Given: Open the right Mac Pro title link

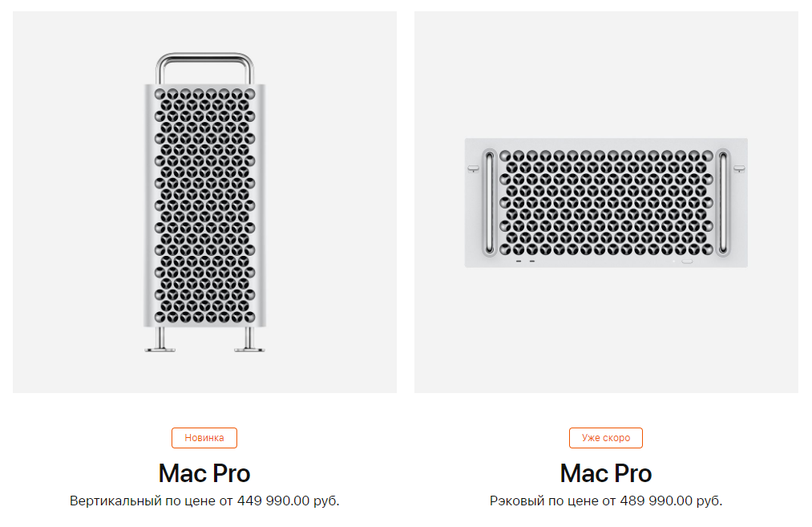Looking at the screenshot, I should click(605, 473).
